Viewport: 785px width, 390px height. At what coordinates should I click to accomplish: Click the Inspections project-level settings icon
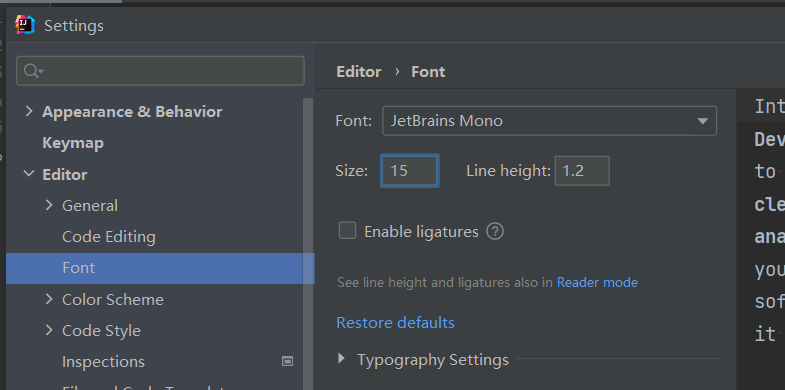[x=287, y=361]
